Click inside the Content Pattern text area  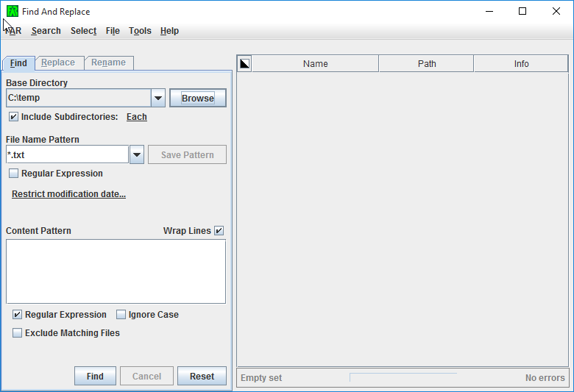(x=116, y=271)
